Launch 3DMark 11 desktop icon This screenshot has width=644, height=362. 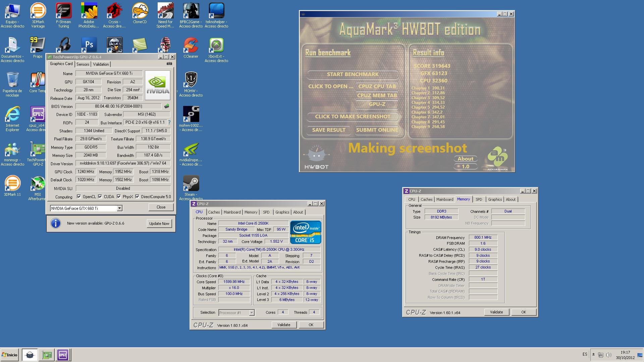click(x=12, y=185)
